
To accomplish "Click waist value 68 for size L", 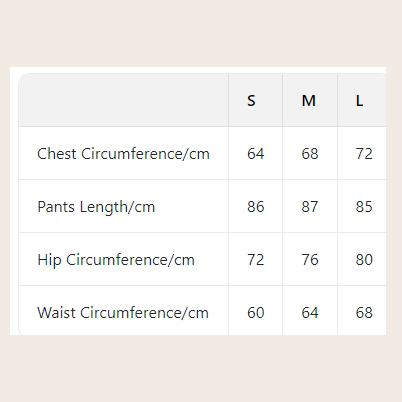I will pos(364,313).
